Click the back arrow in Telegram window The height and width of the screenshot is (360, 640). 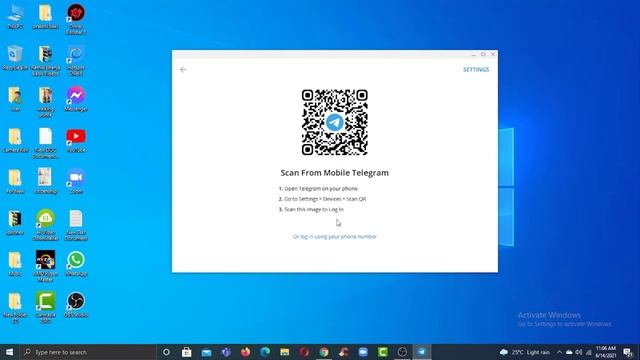point(183,70)
